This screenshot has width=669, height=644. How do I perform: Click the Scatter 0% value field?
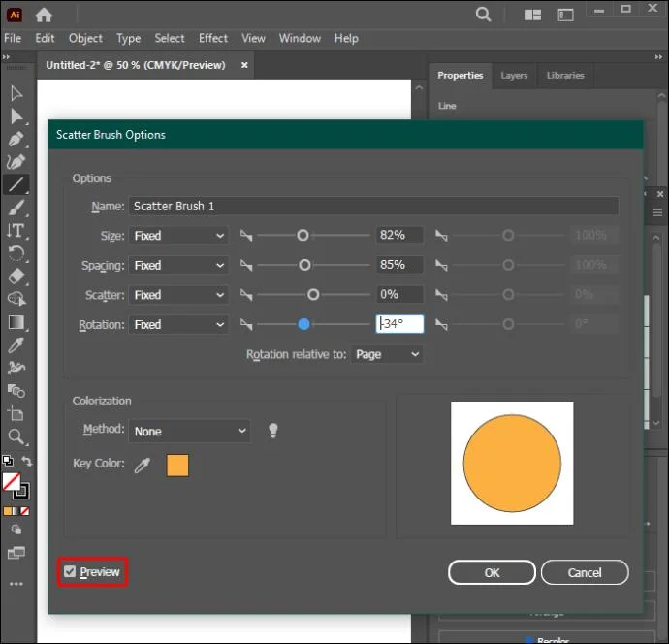coord(399,294)
